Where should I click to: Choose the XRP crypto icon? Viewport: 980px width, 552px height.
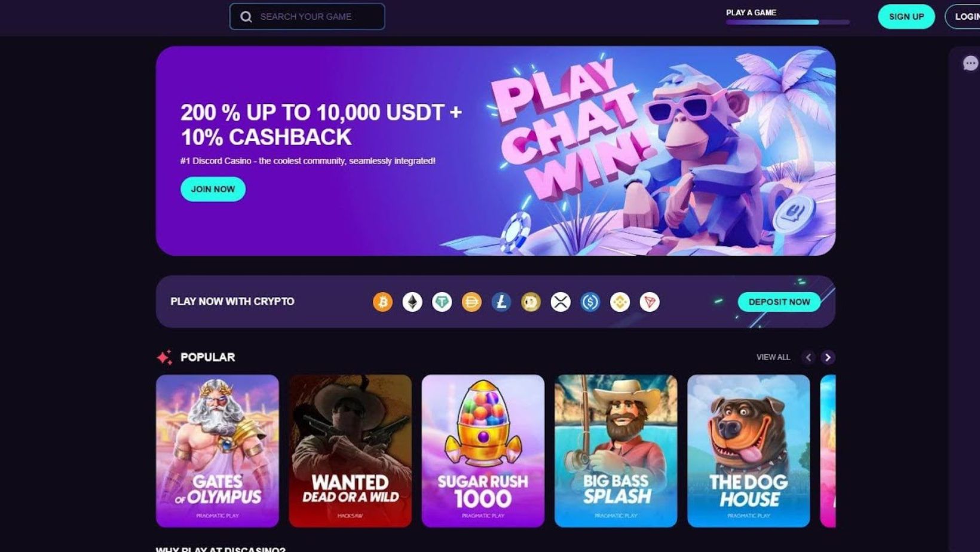(561, 302)
